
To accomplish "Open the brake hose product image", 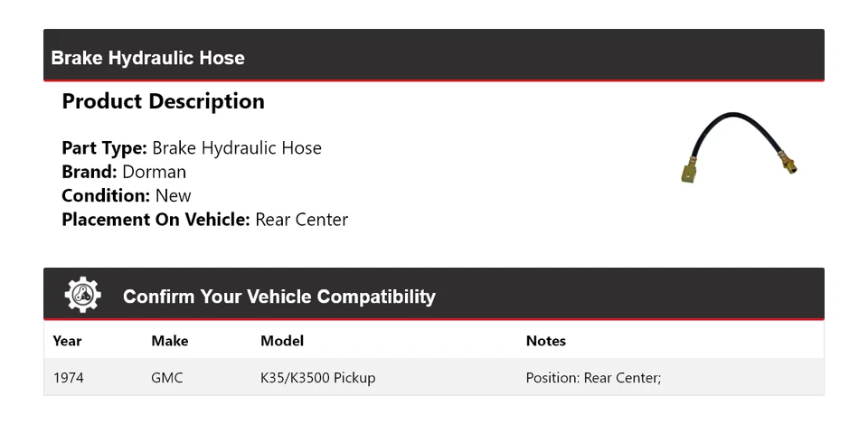I will coord(739,148).
